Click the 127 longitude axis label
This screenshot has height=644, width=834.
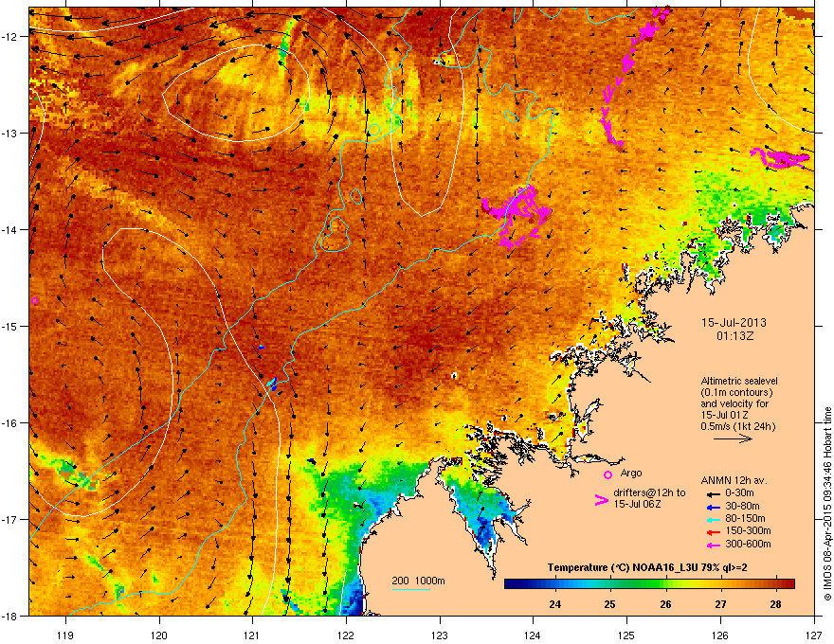(x=814, y=635)
